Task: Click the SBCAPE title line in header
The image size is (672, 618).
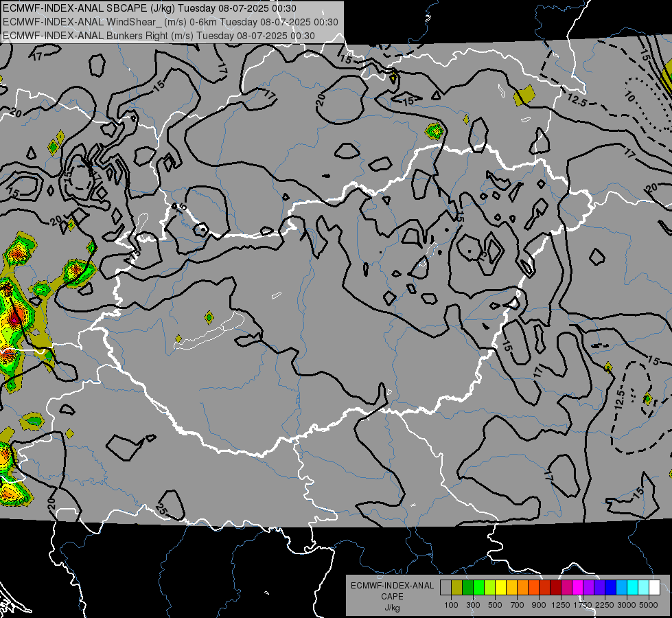Action: [150, 8]
